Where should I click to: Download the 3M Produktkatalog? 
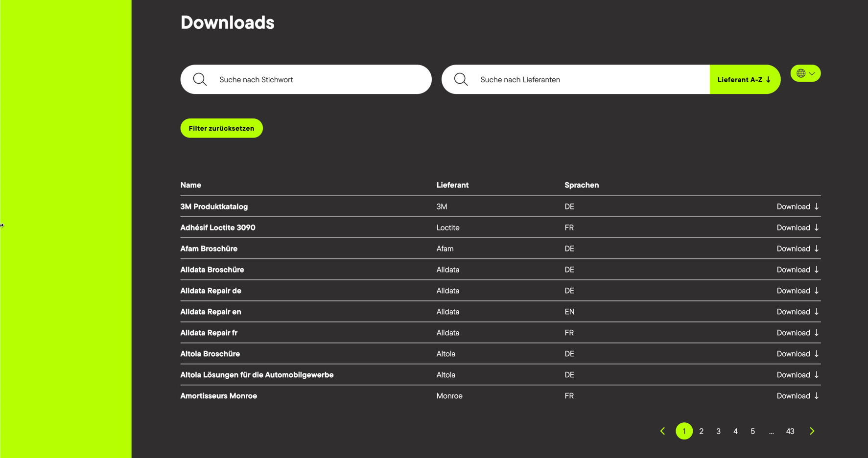pos(798,206)
